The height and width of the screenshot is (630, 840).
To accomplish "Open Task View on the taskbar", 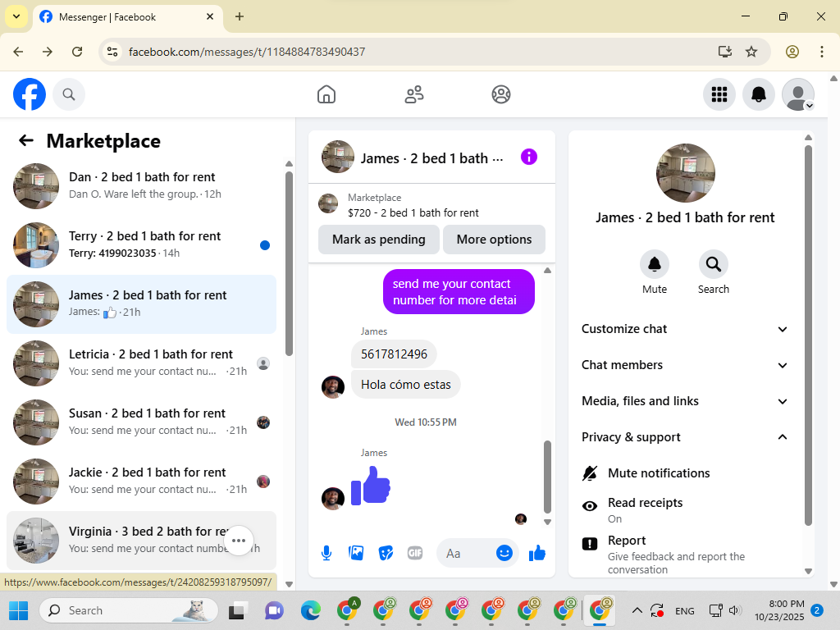I will (x=237, y=610).
